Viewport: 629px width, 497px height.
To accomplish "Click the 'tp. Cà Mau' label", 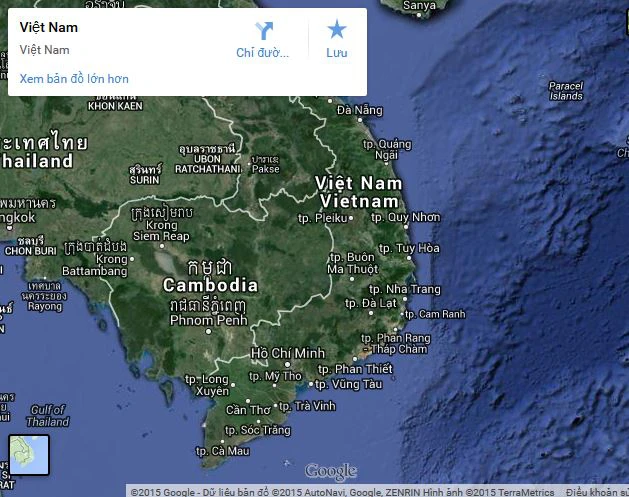I will (223, 451).
